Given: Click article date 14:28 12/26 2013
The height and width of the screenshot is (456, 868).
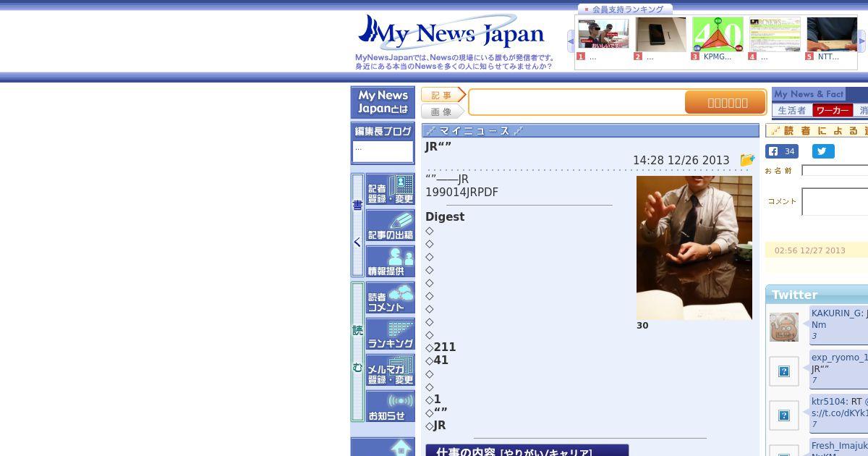Looking at the screenshot, I should coord(681,161).
